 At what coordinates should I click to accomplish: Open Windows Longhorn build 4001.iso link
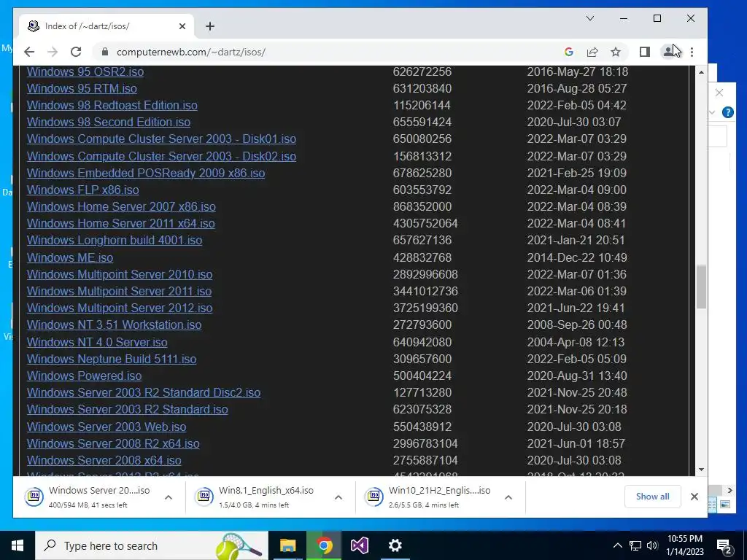[x=115, y=240]
